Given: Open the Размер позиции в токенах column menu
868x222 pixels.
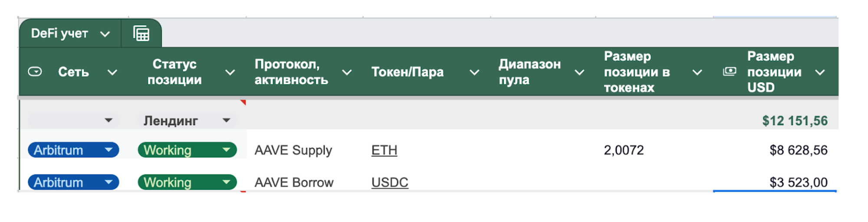Looking at the screenshot, I should click(x=697, y=72).
